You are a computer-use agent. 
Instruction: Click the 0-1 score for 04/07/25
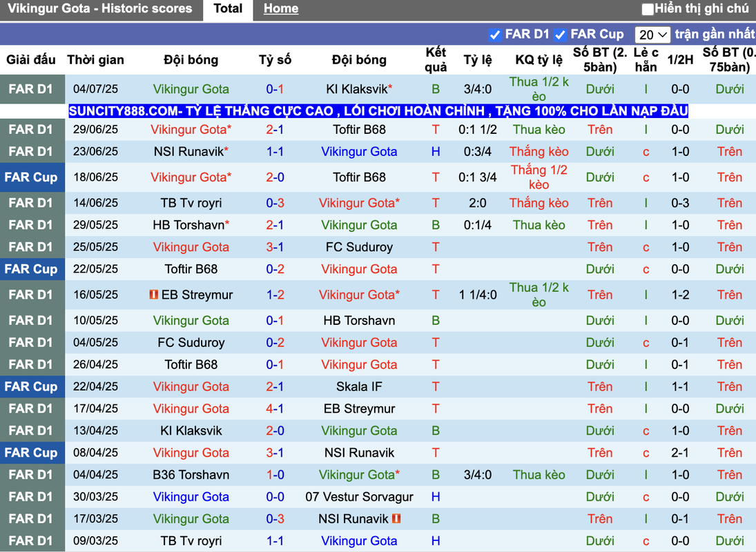(275, 89)
